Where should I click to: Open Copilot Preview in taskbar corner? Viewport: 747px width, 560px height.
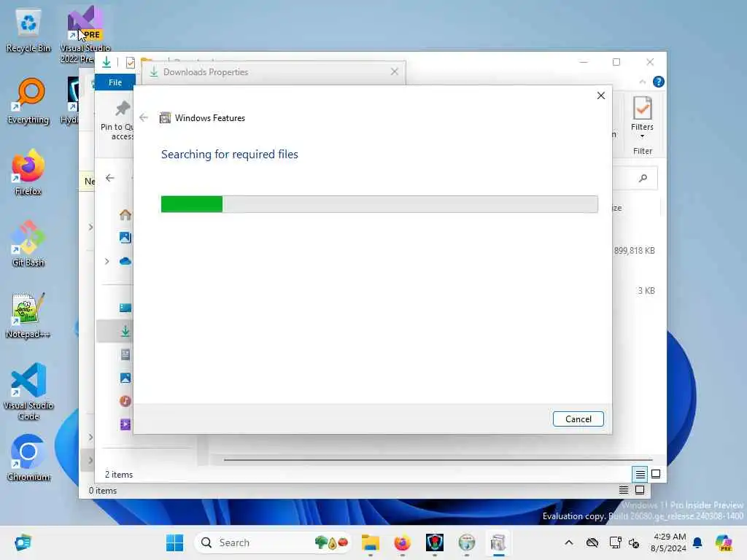pyautogui.click(x=724, y=542)
